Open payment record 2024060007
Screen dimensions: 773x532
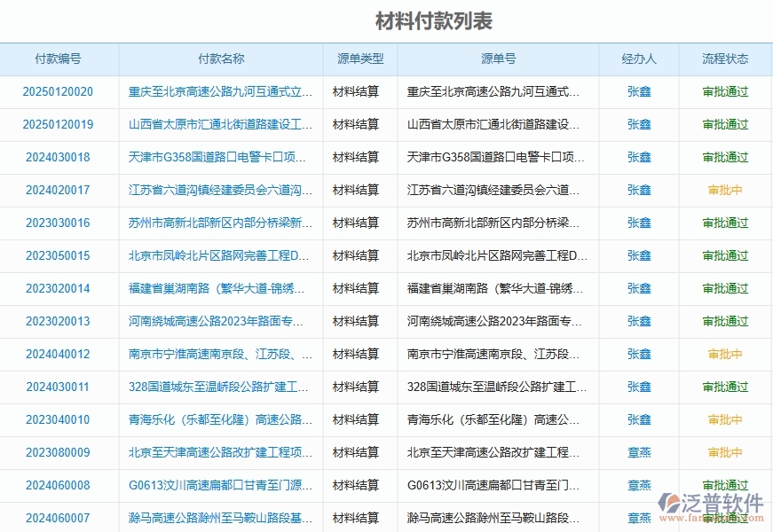click(55, 518)
